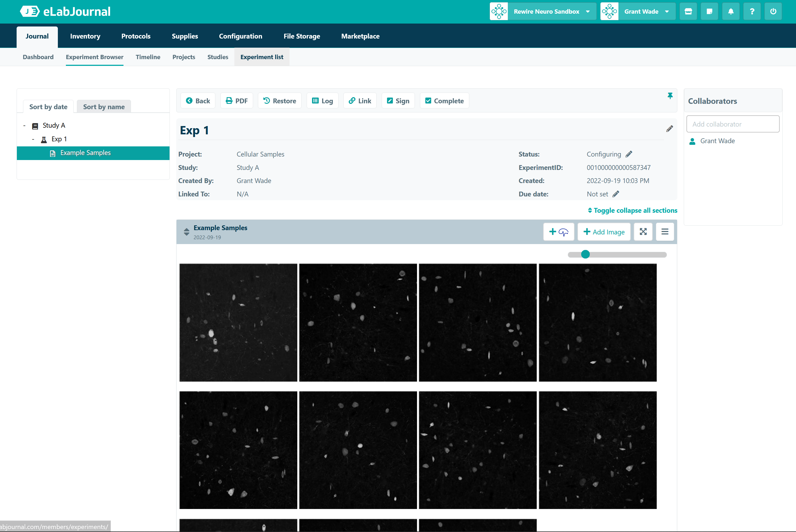Go to the Dashboard subtab

[x=38, y=57]
